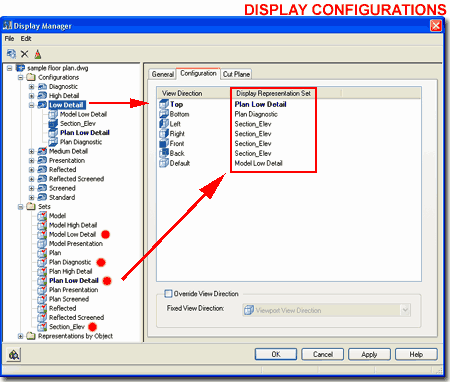Screen dimensions: 450x382
Task: Open the Edit menu
Action: pos(26,39)
